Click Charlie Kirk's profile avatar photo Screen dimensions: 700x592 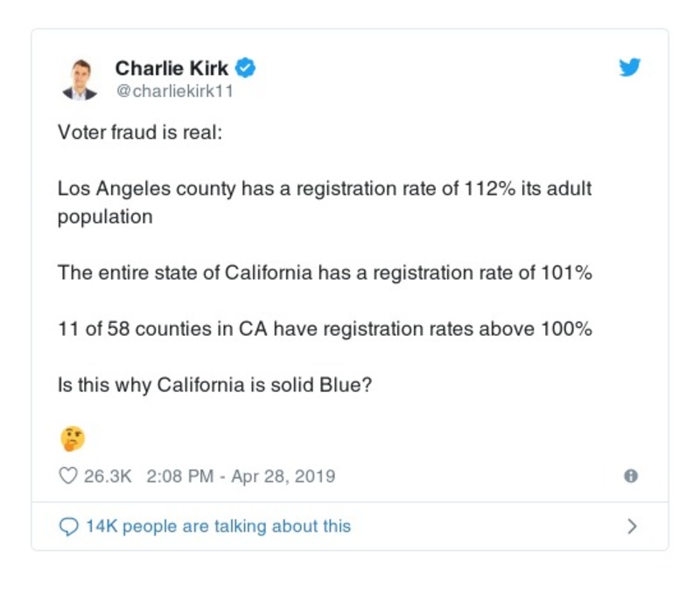click(x=80, y=79)
